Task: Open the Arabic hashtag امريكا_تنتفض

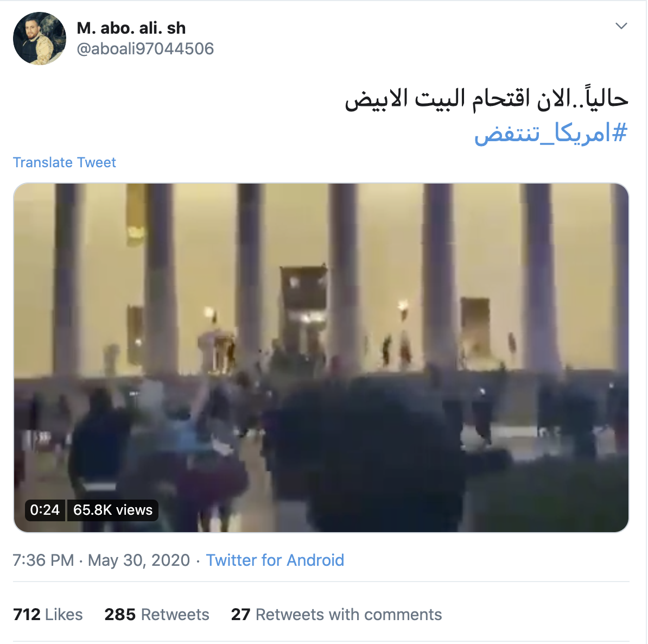Action: pyautogui.click(x=551, y=133)
